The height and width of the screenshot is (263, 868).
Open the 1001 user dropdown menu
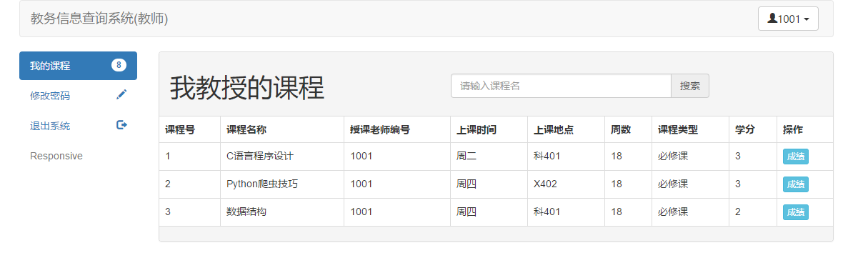tap(788, 19)
